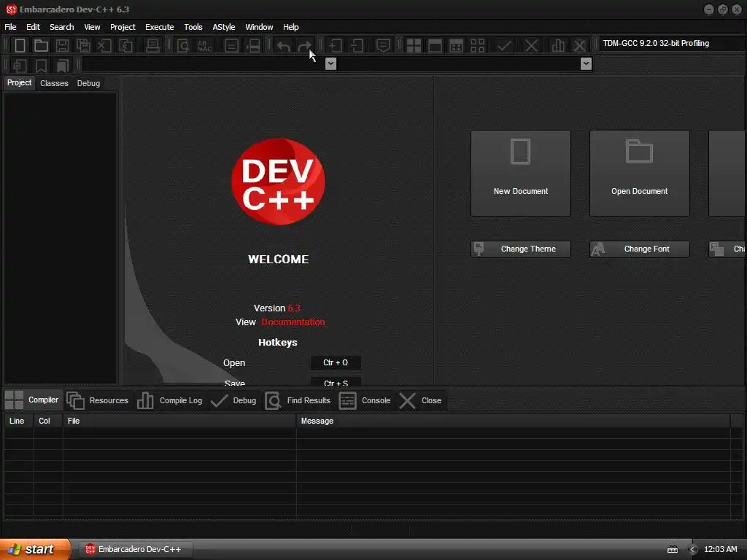The height and width of the screenshot is (560, 747).
Task: Open the Execute menu
Action: 160,27
